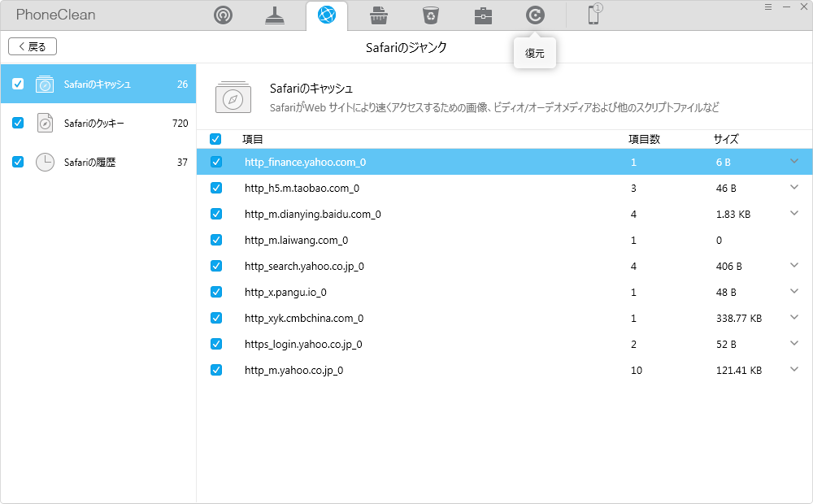Click the Safariのキャッシュ camera icon in sidebar
This screenshot has height=504, width=813.
[x=45, y=84]
